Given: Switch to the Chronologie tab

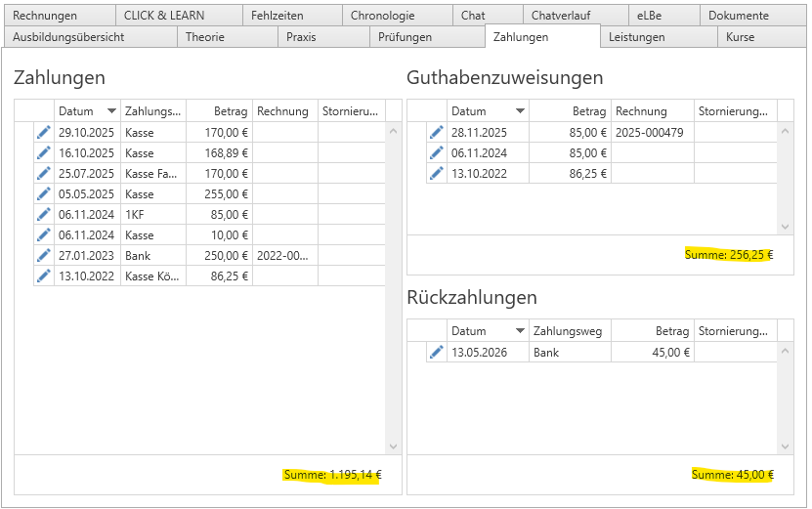Looking at the screenshot, I should (x=397, y=16).
